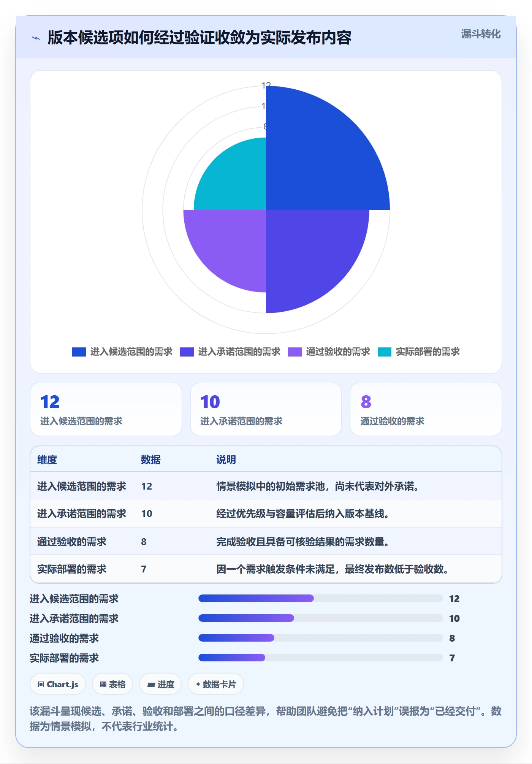Click the 数据卡片 chip
Image resolution: width=532 pixels, height=764 pixels.
tap(216, 684)
